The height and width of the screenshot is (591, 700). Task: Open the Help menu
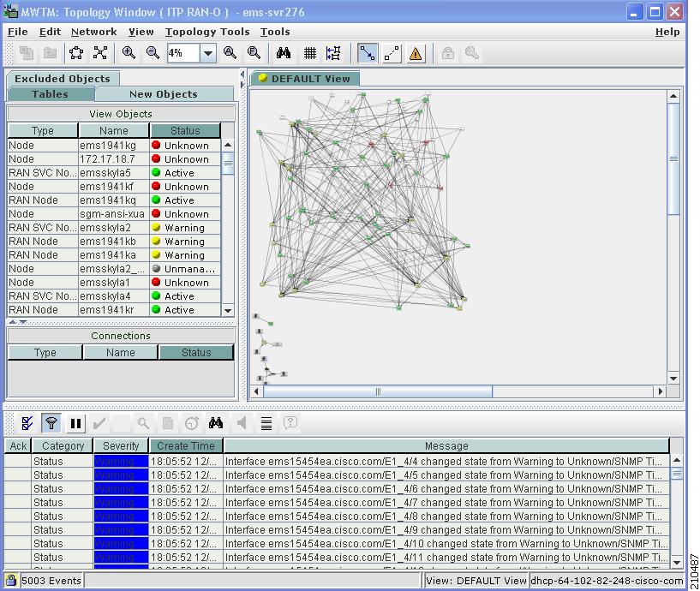[667, 32]
